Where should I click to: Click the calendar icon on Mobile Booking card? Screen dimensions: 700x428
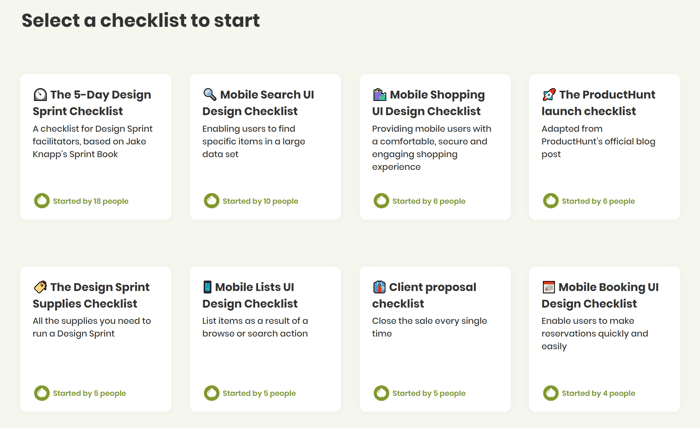pos(549,287)
